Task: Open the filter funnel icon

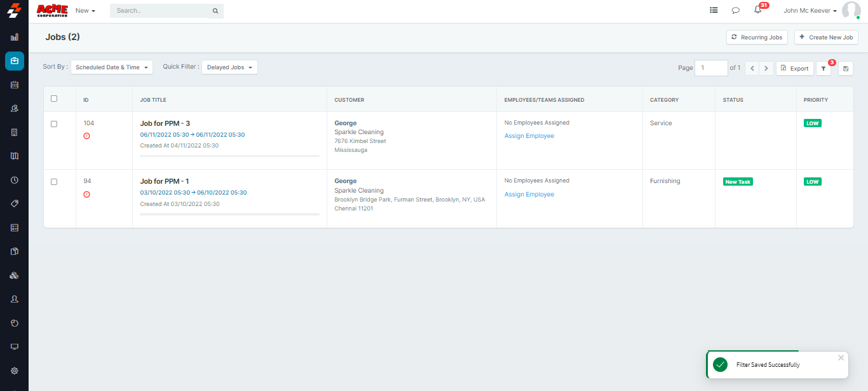Action: pos(823,69)
